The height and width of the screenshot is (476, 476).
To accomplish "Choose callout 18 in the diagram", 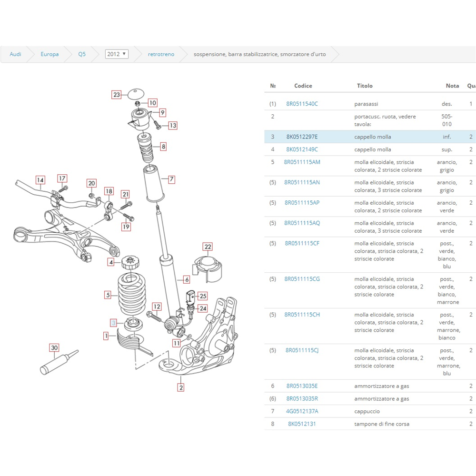I will pos(109,191).
